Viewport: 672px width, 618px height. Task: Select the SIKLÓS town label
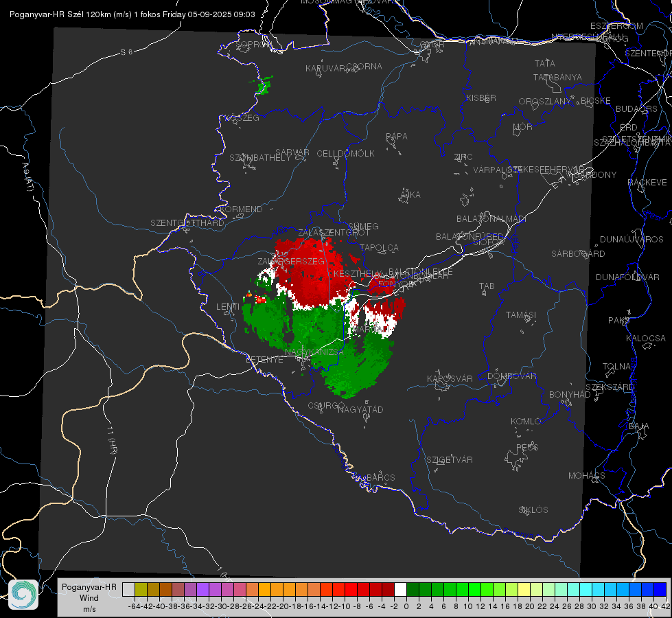click(533, 510)
